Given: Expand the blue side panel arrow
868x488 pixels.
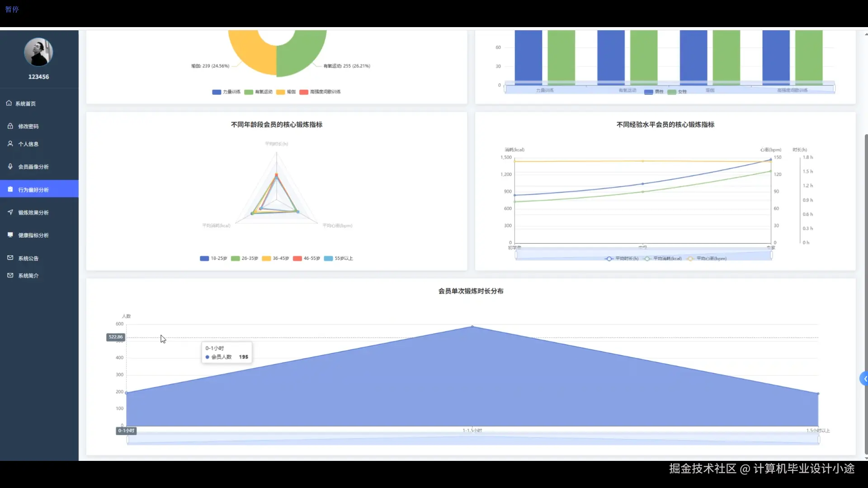Looking at the screenshot, I should [x=864, y=379].
